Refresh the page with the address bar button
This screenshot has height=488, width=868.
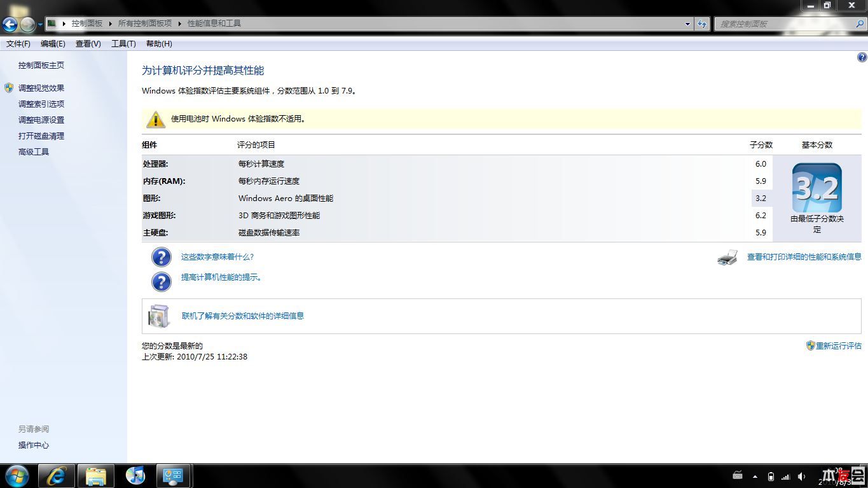point(702,24)
